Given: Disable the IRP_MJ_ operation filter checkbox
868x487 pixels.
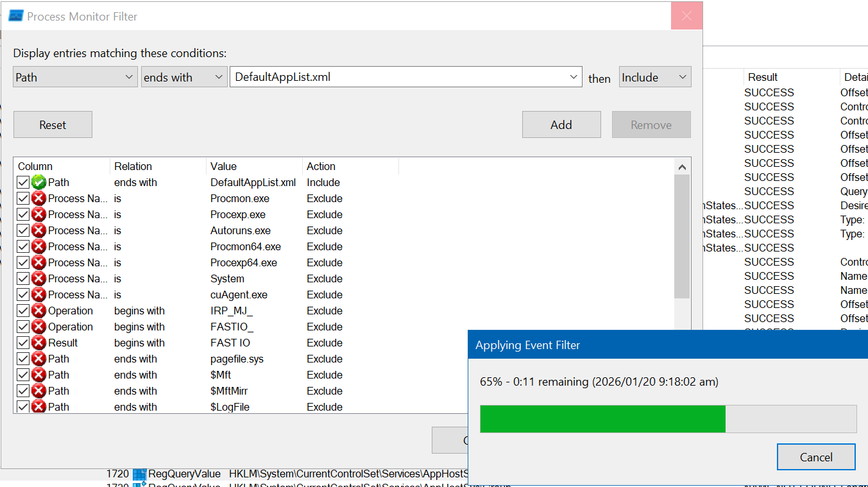Looking at the screenshot, I should tap(23, 311).
